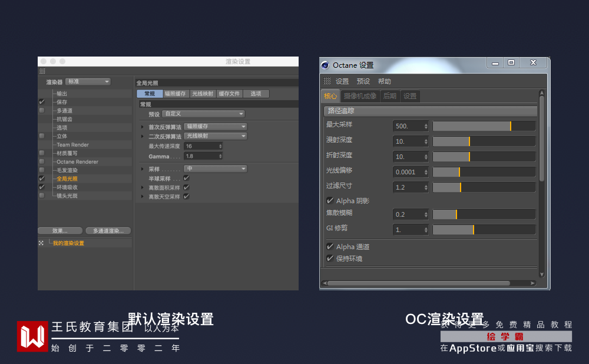
Task: Enable the 镜头光斑 checkbox
Action: [x=42, y=196]
